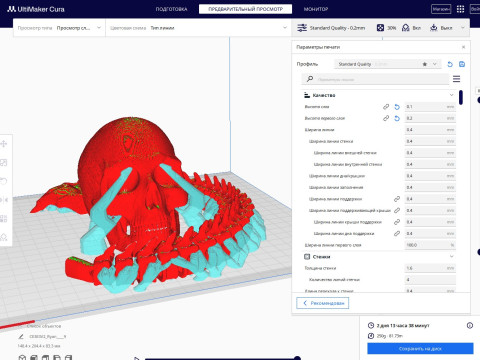Click the adhesion icon labeled Выкл
This screenshot has height=360, width=480.
433,28
